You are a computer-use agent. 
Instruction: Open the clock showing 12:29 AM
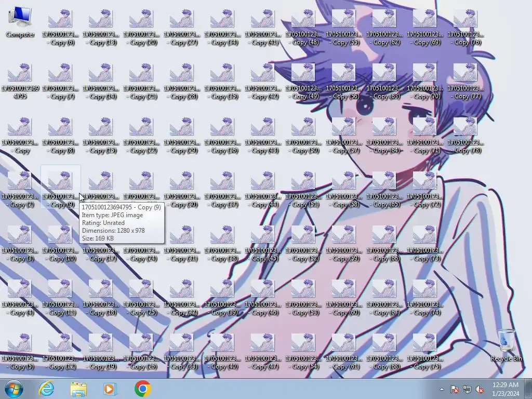pos(506,389)
